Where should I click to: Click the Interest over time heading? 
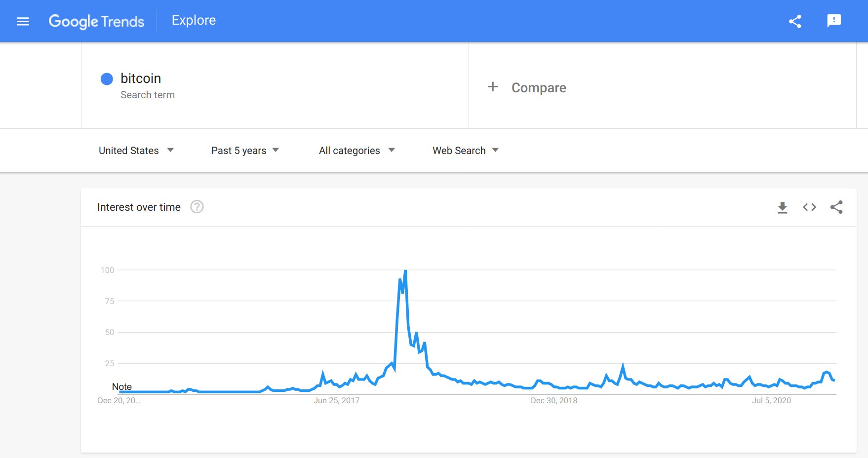click(x=139, y=207)
